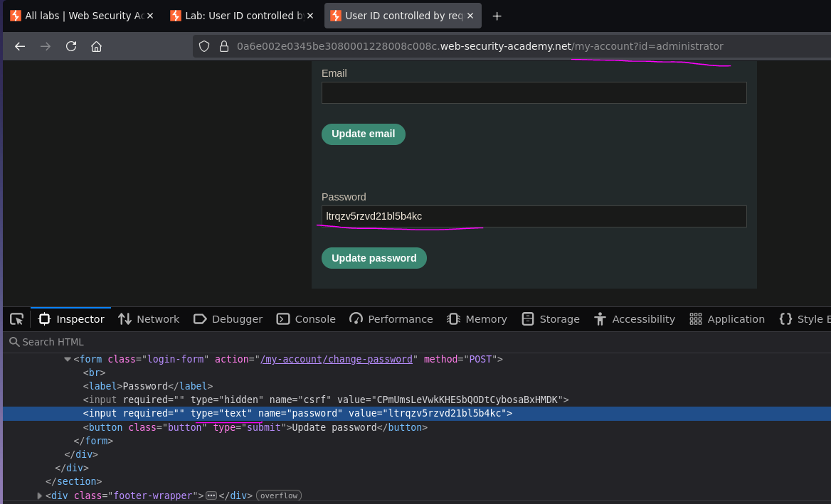The image size is (831, 504).
Task: Click the Email input field
Action: [534, 92]
